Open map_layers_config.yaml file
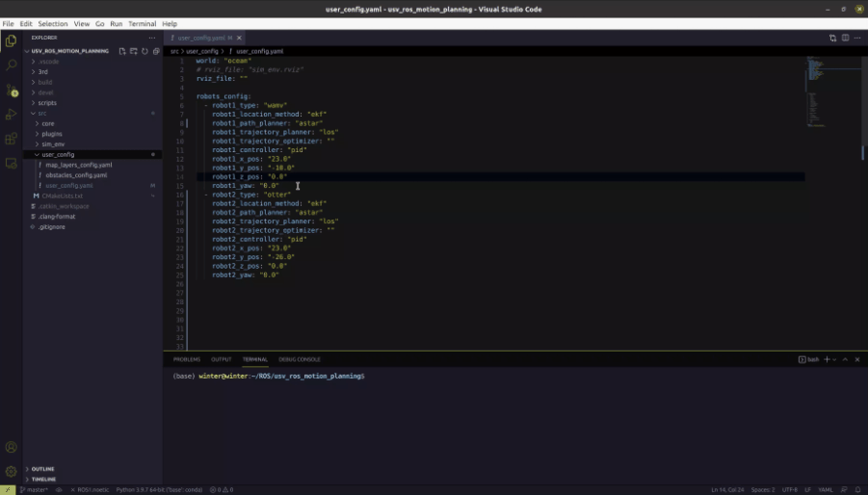The width and height of the screenshot is (868, 495). tap(79, 165)
